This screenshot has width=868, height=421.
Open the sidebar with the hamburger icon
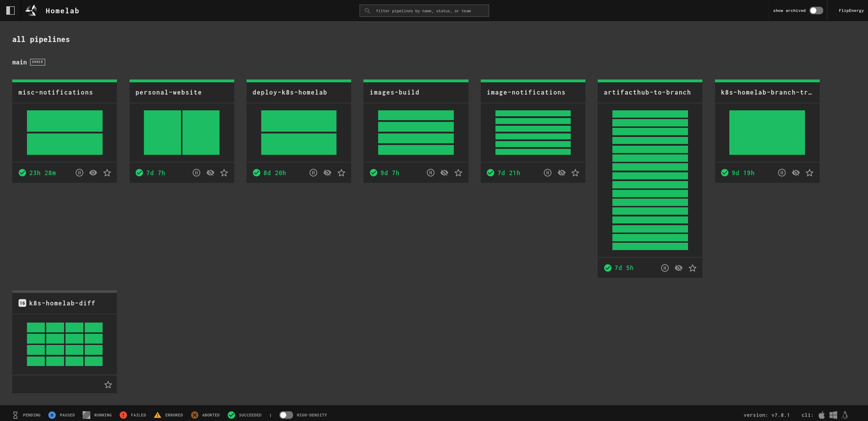tap(11, 11)
